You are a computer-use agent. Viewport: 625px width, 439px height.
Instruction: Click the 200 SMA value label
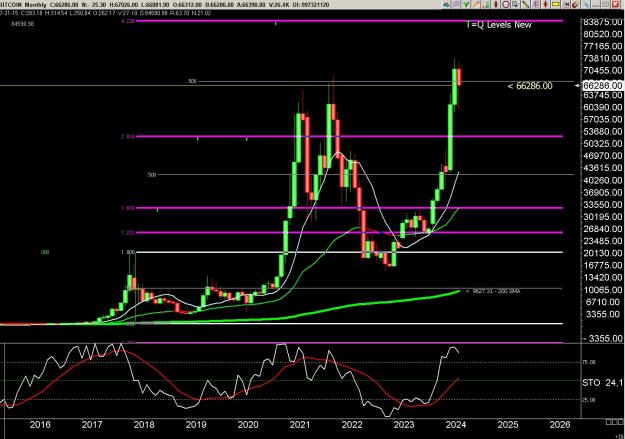pyautogui.click(x=493, y=291)
